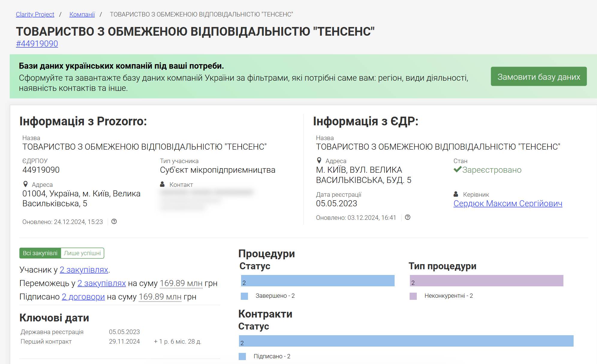Click the blue legend square for Завершено status

tap(244, 296)
